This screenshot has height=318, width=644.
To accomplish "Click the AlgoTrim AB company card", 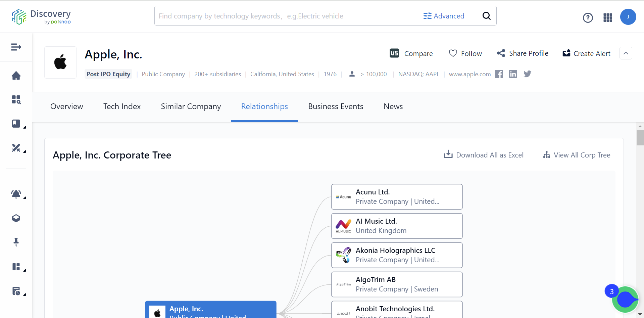I will [x=396, y=284].
